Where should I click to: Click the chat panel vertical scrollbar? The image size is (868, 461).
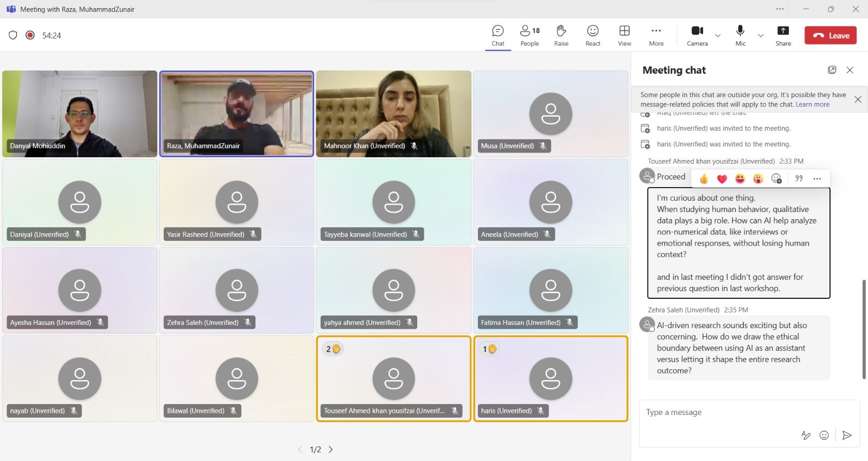click(864, 329)
